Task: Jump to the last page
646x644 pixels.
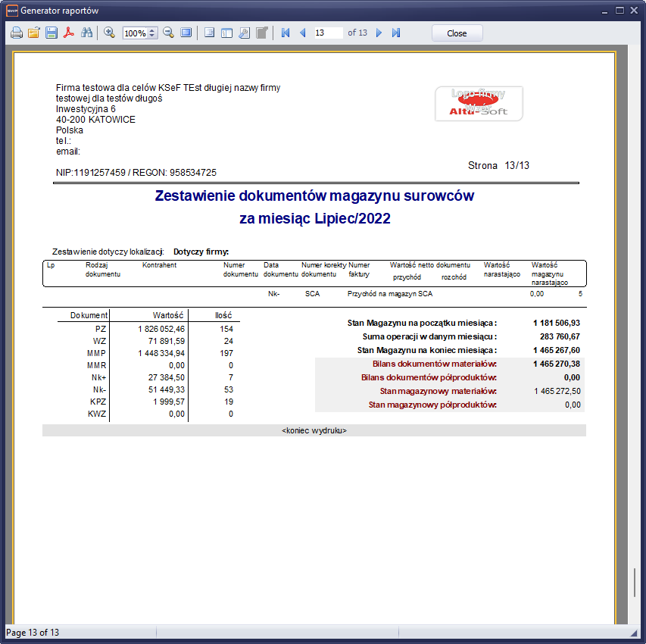Action: (396, 33)
